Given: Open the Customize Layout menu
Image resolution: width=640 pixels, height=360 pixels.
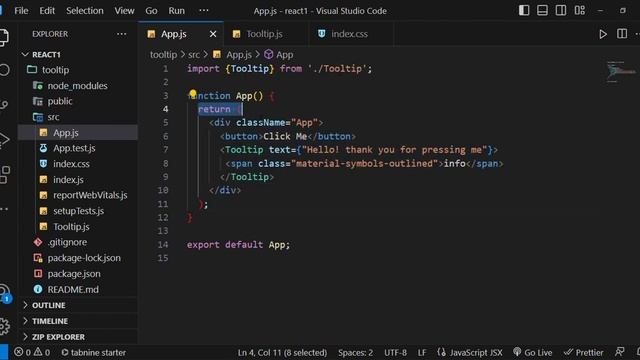Looking at the screenshot, I should (x=580, y=11).
